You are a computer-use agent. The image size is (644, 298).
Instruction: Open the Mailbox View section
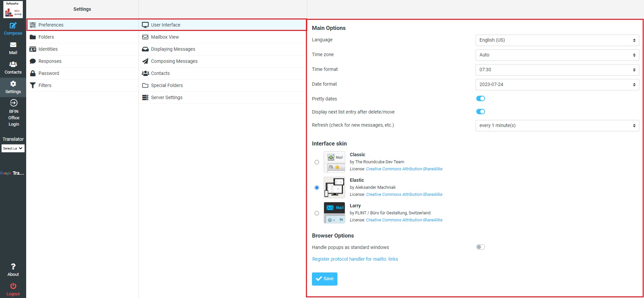(x=165, y=37)
